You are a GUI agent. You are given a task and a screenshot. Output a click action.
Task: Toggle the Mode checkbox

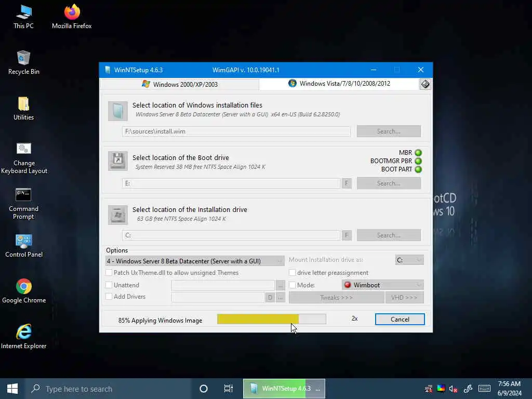point(292,285)
